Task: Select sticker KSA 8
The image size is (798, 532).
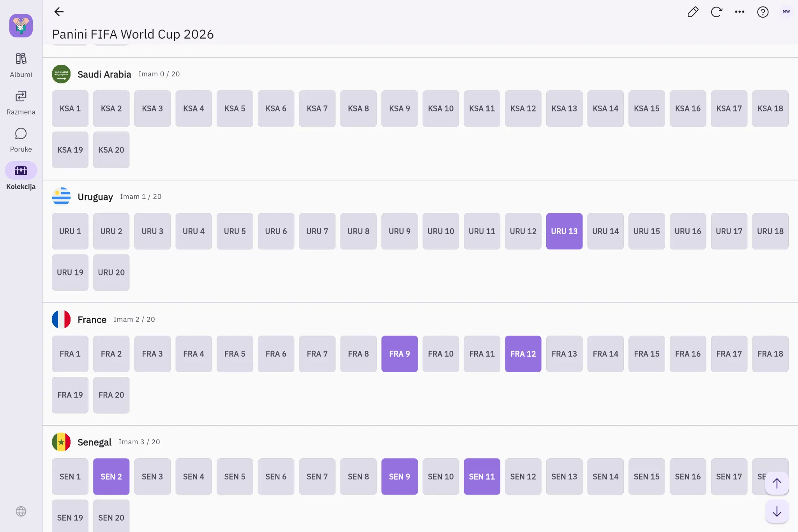Action: [x=358, y=109]
